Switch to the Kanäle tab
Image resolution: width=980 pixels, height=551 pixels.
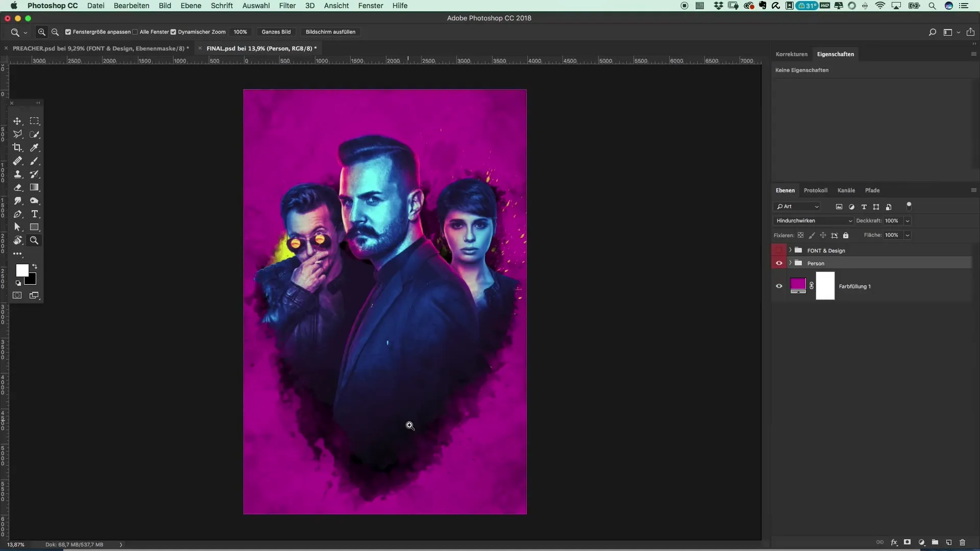pyautogui.click(x=846, y=190)
